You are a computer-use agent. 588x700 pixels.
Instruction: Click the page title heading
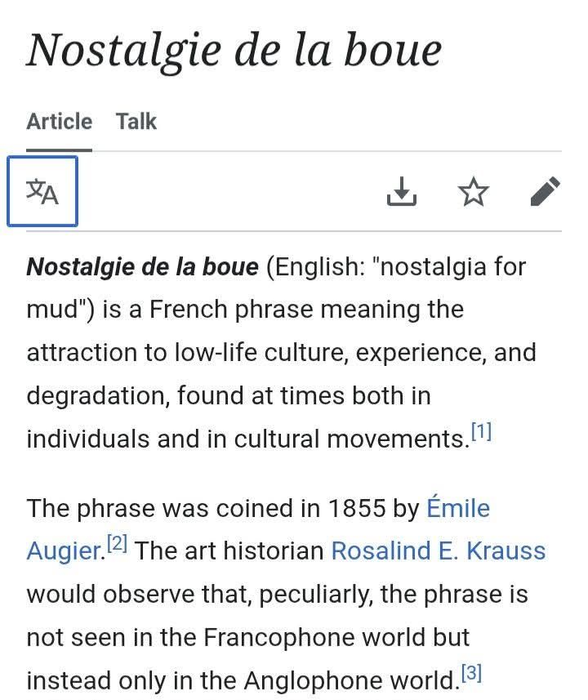pos(234,49)
